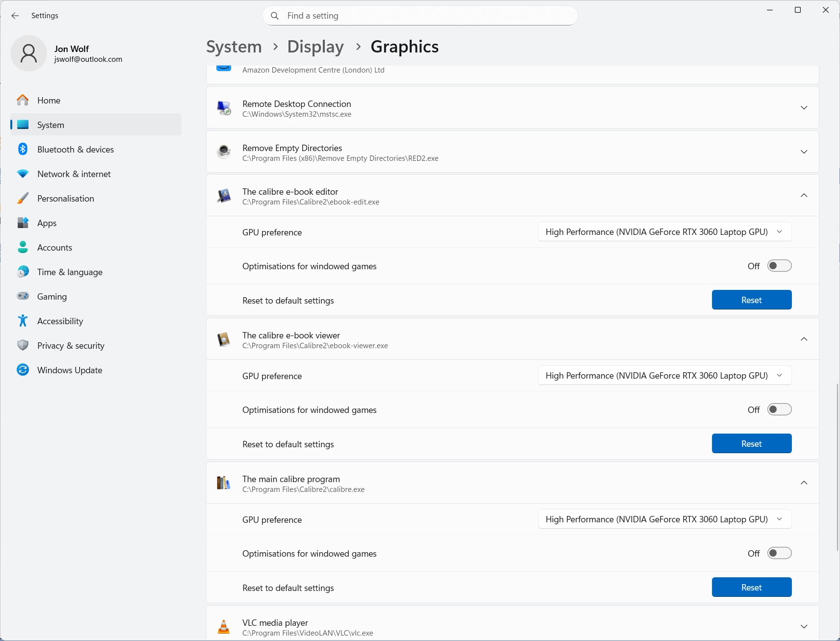840x641 pixels.
Task: Navigate to Display in the breadcrumb
Action: 315,47
